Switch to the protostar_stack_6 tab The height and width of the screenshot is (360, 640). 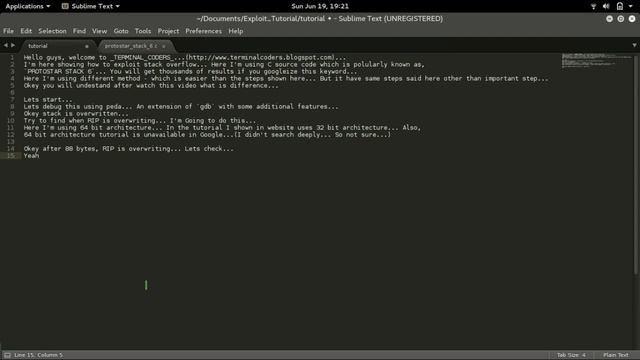(x=135, y=46)
